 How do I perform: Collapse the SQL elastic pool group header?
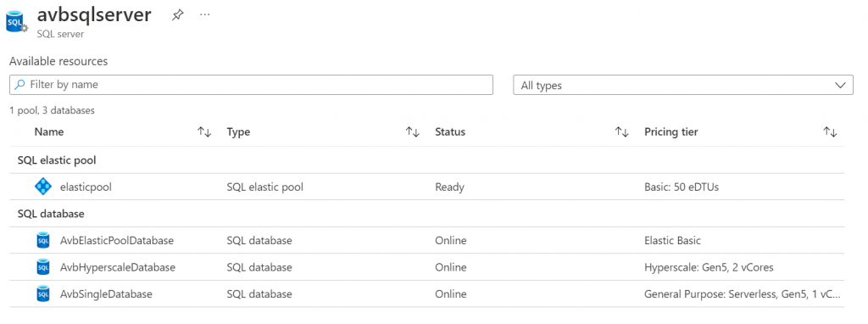coord(57,160)
